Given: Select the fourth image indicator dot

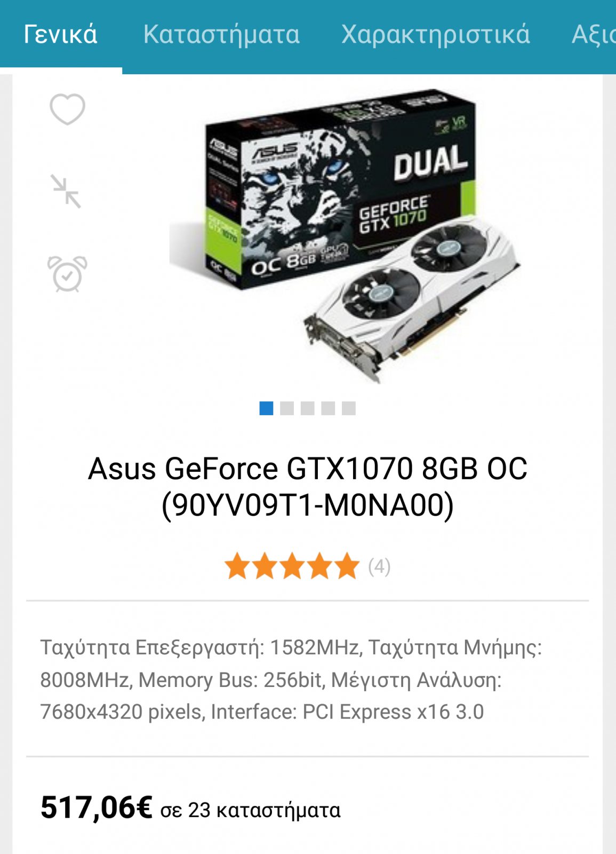Looking at the screenshot, I should [x=328, y=408].
